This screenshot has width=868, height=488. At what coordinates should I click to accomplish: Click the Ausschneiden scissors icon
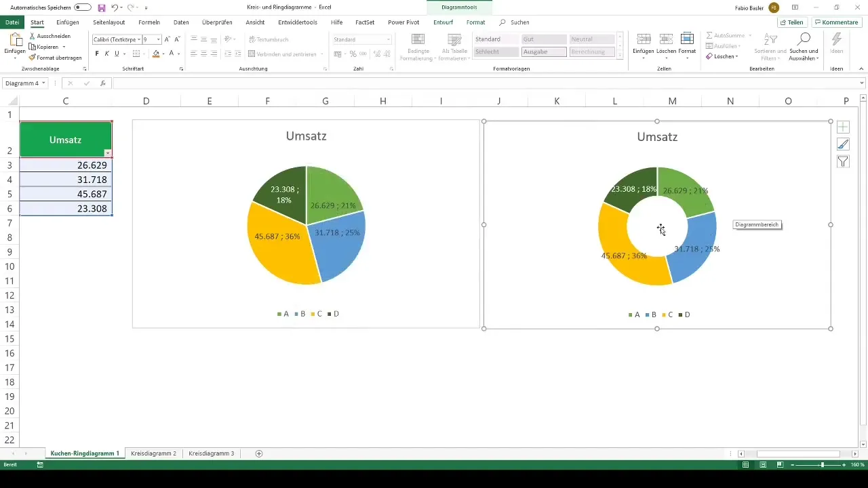(x=33, y=36)
